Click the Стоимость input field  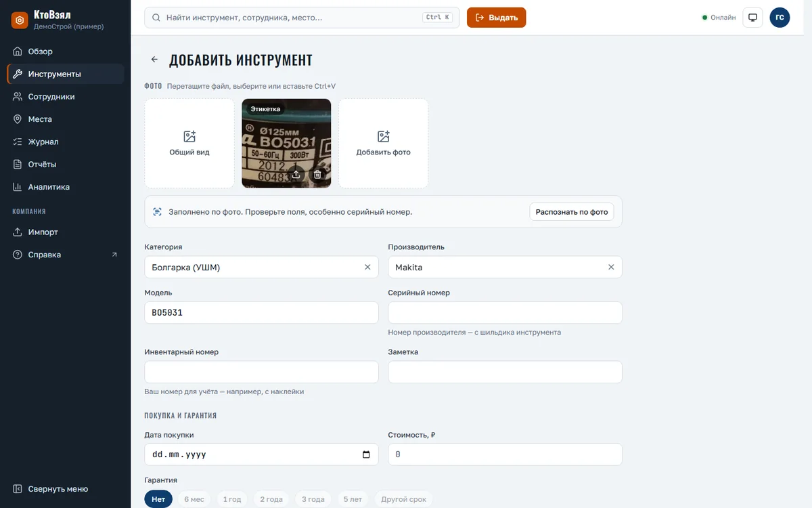coord(505,454)
